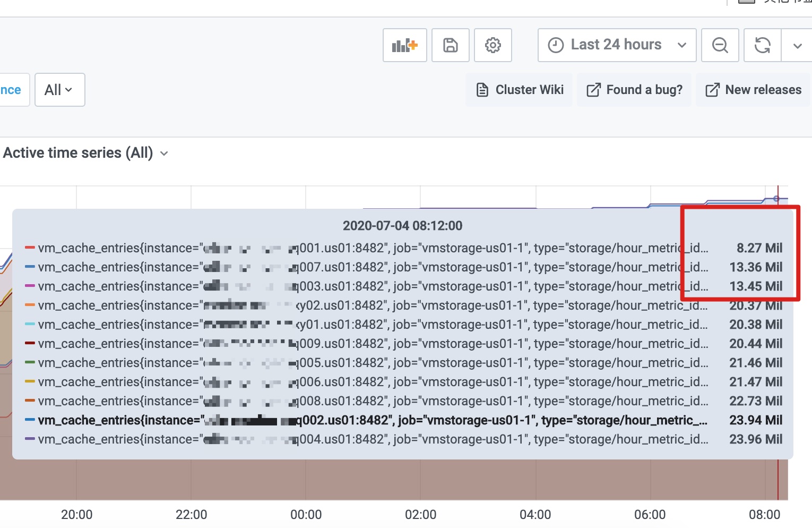Click the 00:00 time axis label
812x528 pixels.
[x=306, y=515]
